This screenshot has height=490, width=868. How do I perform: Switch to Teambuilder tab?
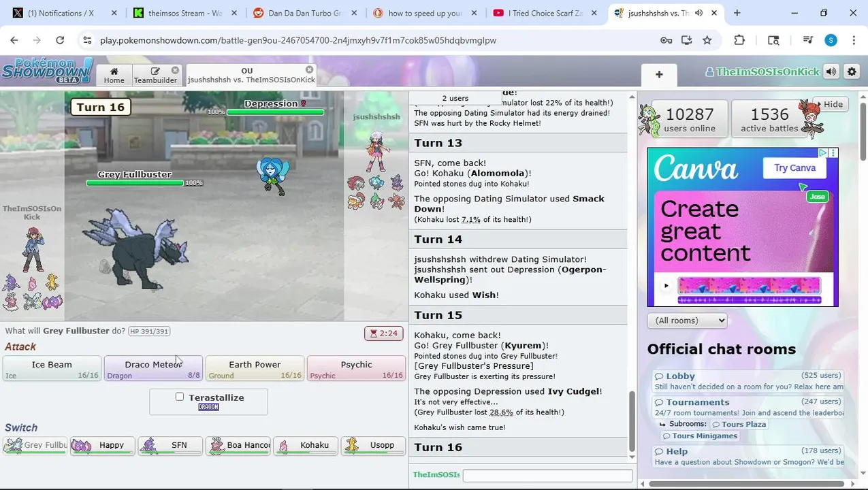[x=155, y=76]
